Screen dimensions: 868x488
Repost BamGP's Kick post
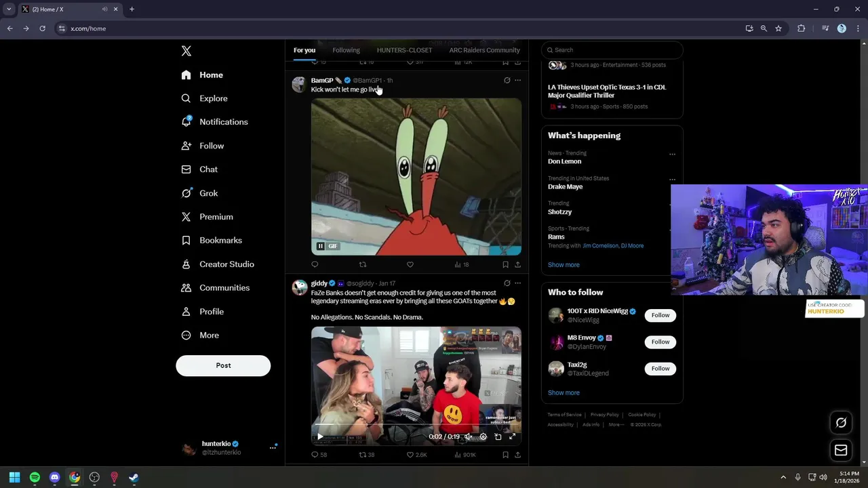363,264
